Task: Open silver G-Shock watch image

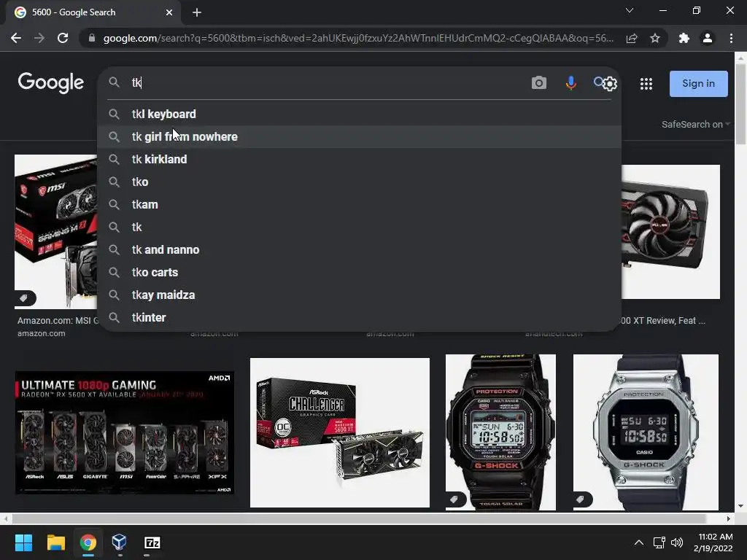Action: (x=646, y=432)
